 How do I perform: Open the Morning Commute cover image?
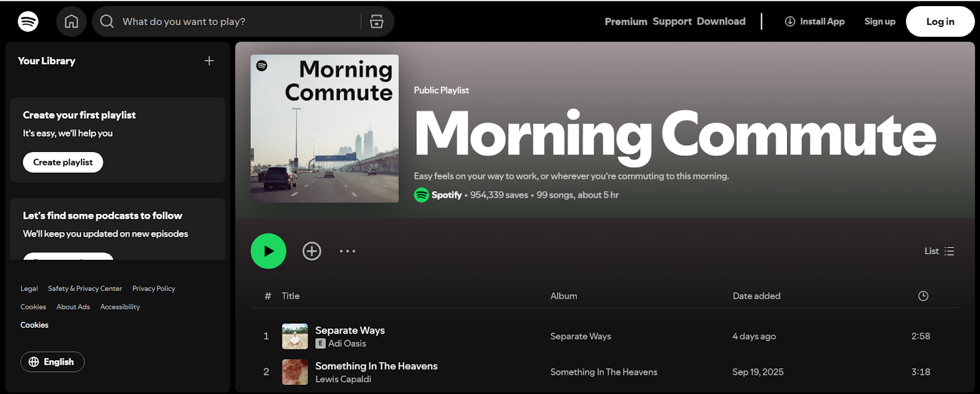tap(325, 129)
